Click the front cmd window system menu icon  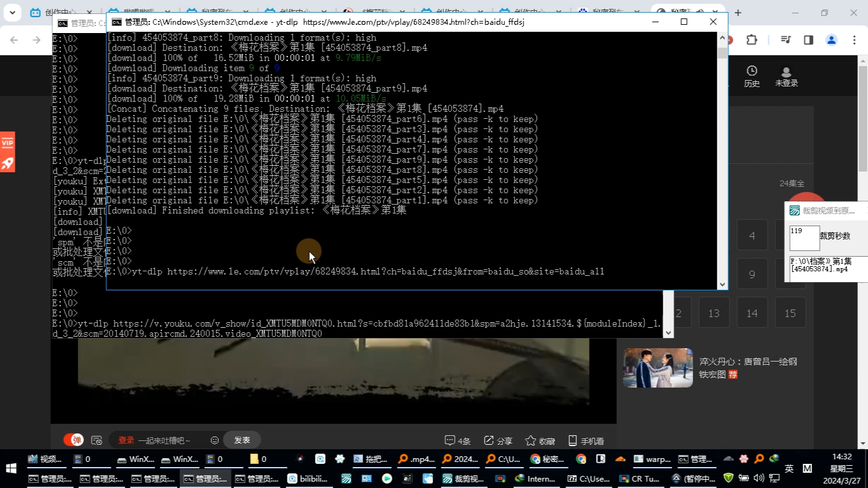[x=117, y=22]
